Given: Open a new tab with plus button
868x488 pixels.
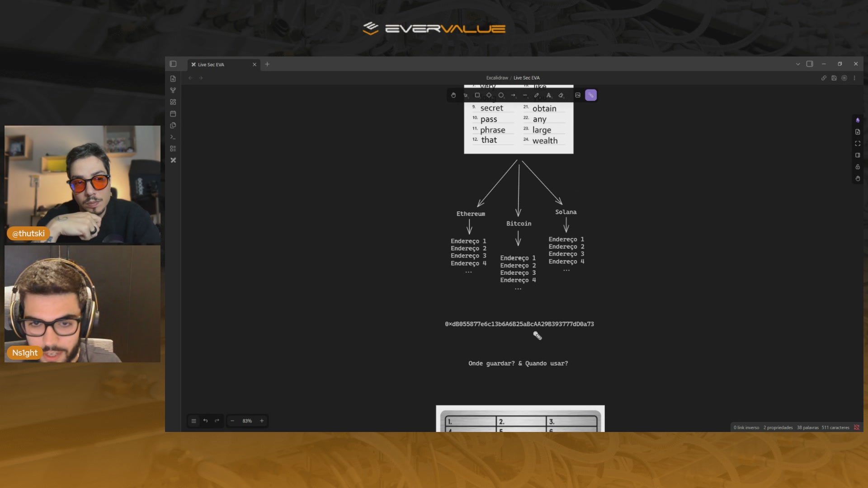Looking at the screenshot, I should 267,64.
